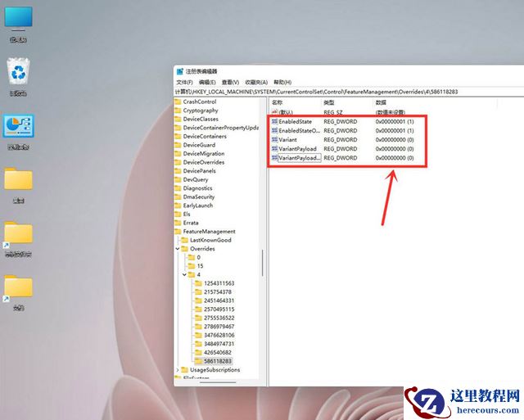Click the 1254311563 folder icon

point(198,283)
